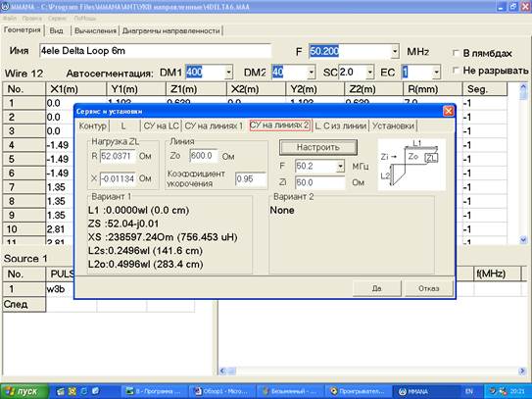
Task: Click the След row in Source table
Action: pyautogui.click(x=24, y=304)
